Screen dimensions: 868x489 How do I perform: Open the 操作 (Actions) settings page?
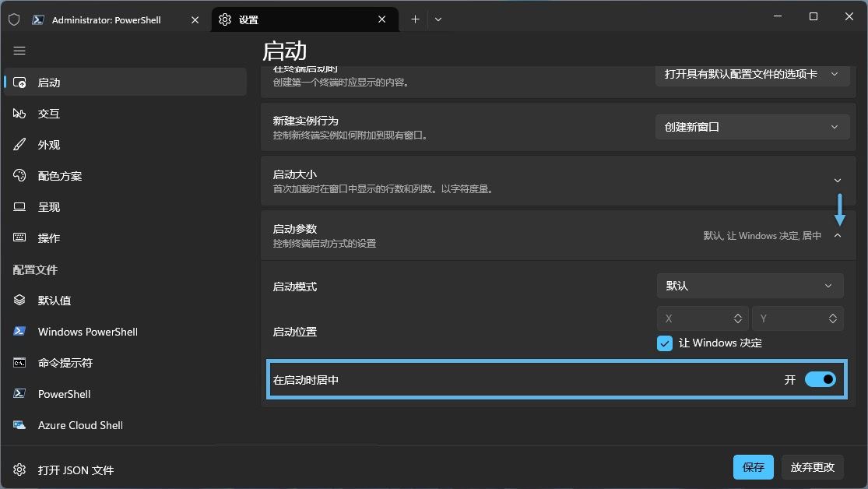[48, 237]
